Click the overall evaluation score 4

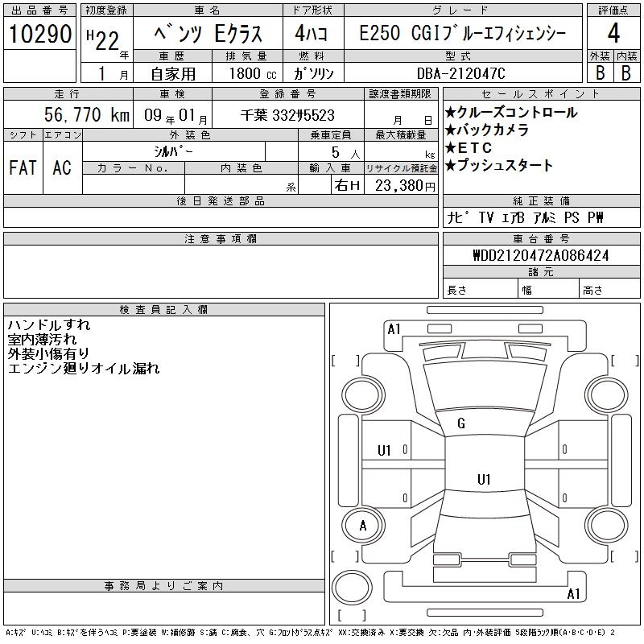612,34
